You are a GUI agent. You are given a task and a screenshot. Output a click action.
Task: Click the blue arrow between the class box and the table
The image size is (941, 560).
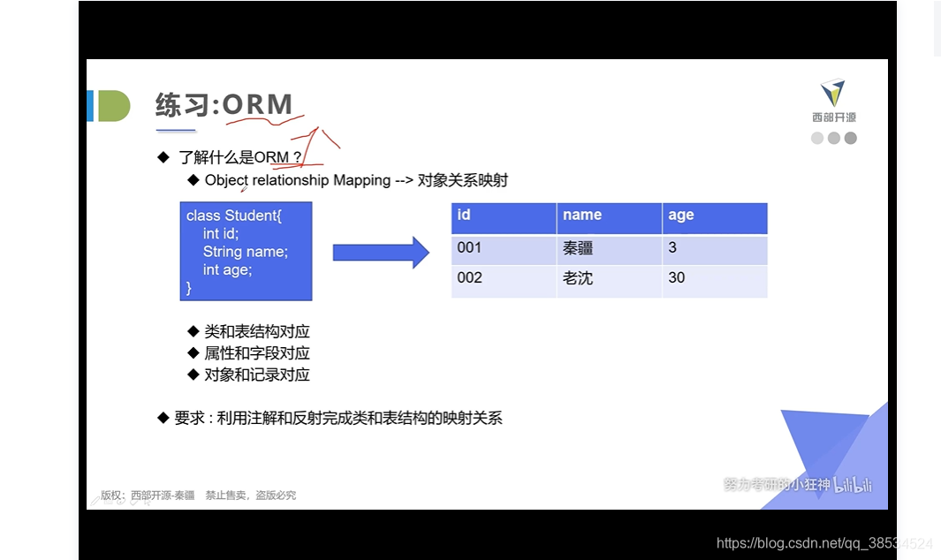(381, 252)
